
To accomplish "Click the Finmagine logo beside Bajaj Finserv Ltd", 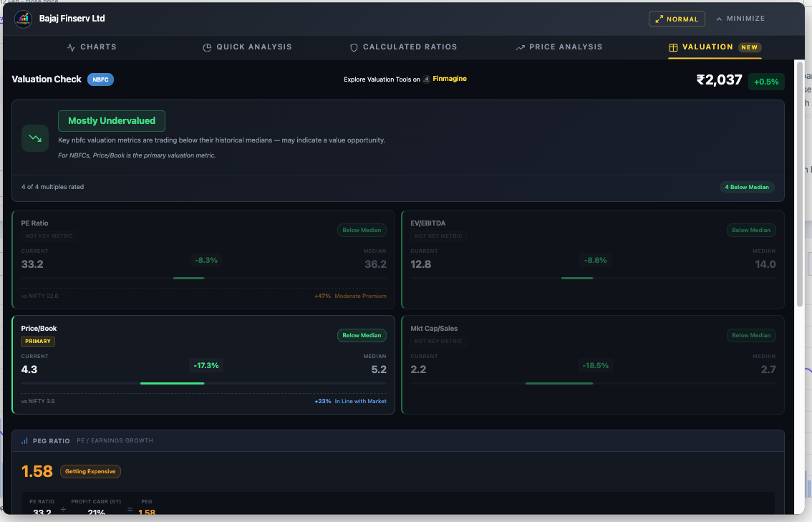I will click(23, 19).
